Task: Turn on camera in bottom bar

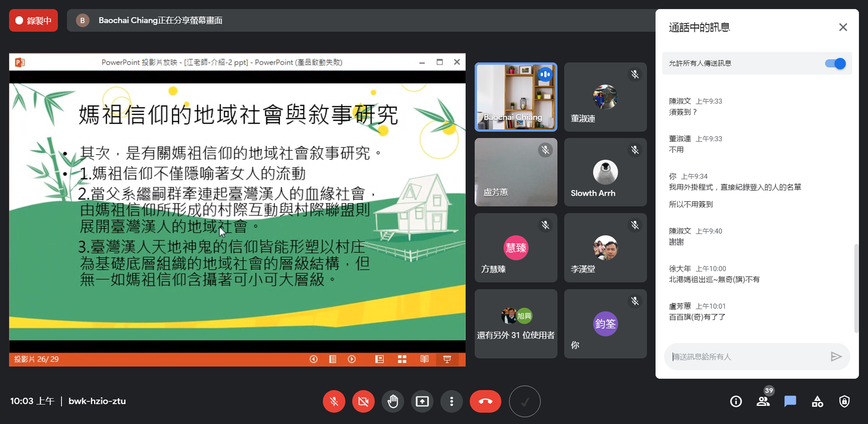Action: (363, 401)
